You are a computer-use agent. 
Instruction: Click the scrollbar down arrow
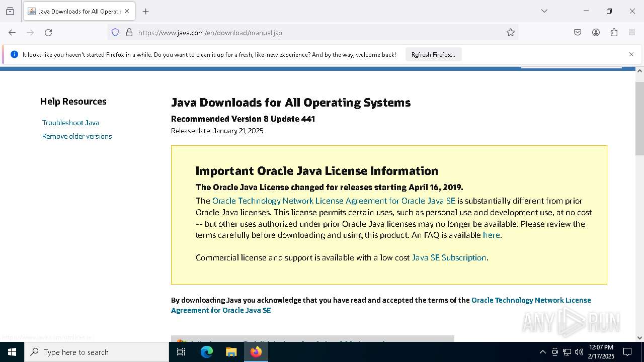639,338
